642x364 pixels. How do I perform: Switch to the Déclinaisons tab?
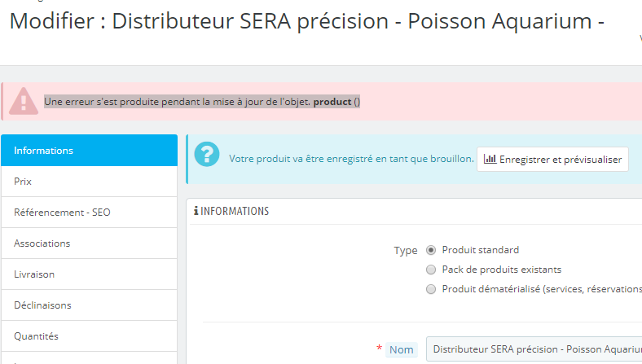tap(89, 305)
